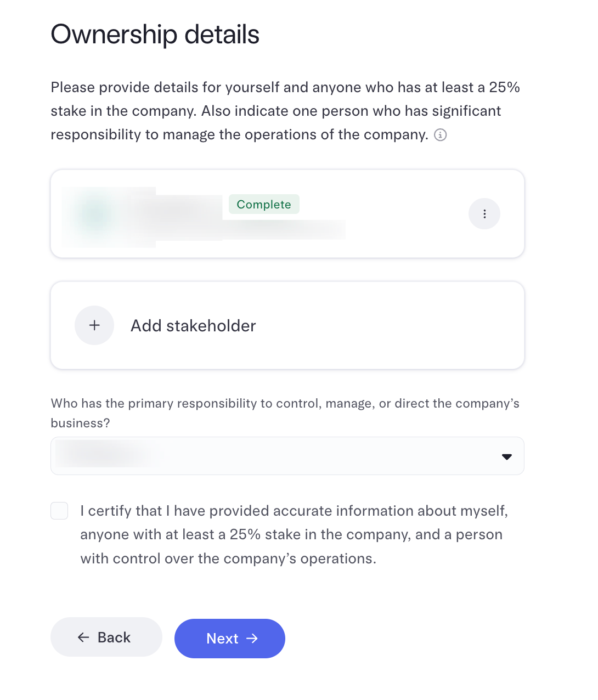Go back with the Back button

tap(106, 637)
